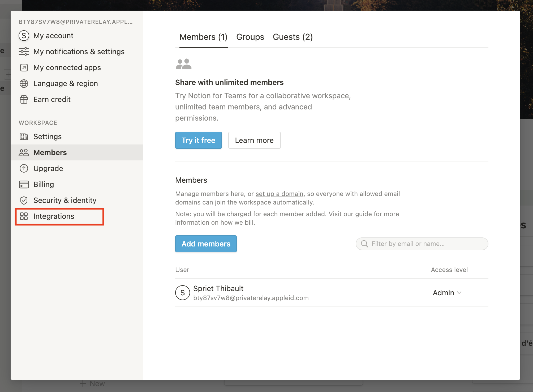Expand the Admin access level dropdown
This screenshot has height=392, width=533.
point(447,293)
